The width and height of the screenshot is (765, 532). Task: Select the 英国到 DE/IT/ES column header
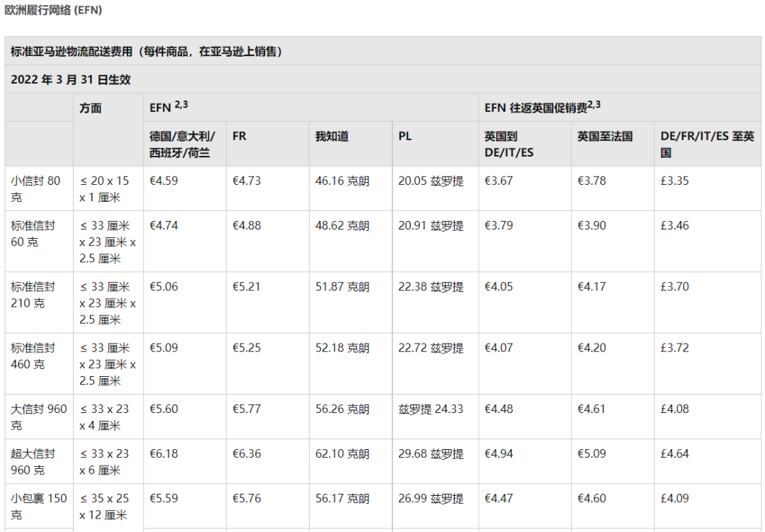(509, 144)
